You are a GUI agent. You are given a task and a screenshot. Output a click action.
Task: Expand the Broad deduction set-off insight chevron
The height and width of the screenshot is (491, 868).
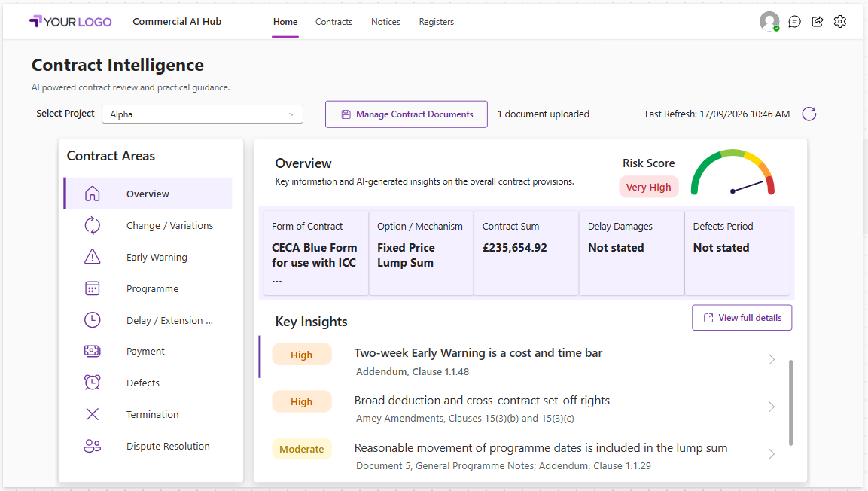pyautogui.click(x=771, y=407)
